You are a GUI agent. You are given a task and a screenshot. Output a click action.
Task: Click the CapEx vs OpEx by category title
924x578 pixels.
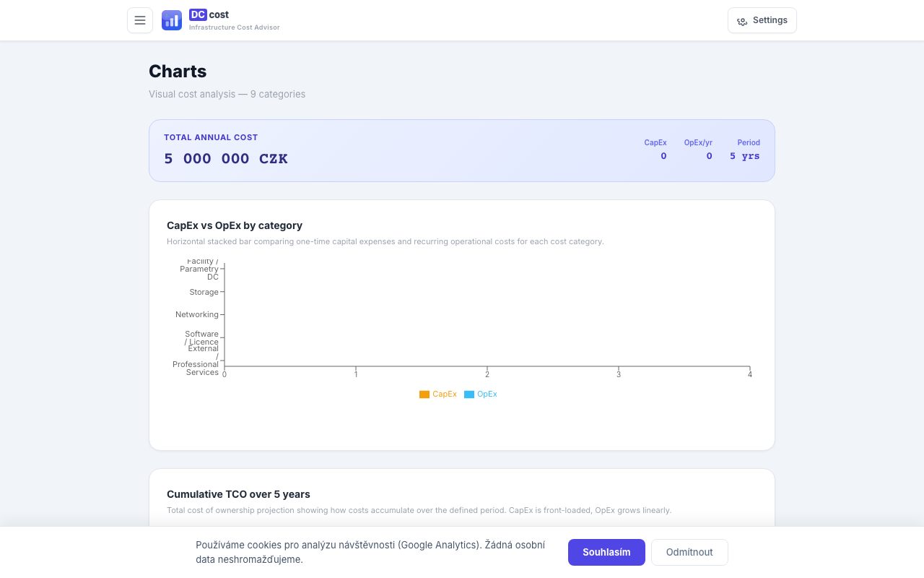click(235, 225)
